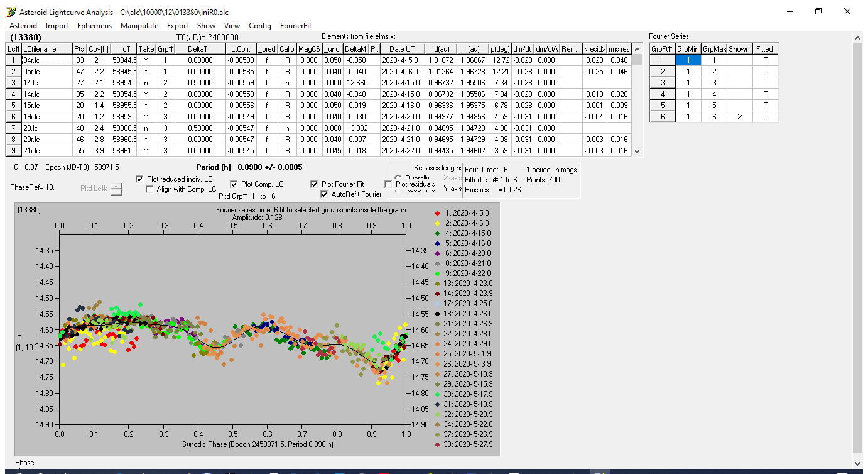Click the lightcurve table scroll-up arrow
The image size is (868, 474).
[x=637, y=48]
